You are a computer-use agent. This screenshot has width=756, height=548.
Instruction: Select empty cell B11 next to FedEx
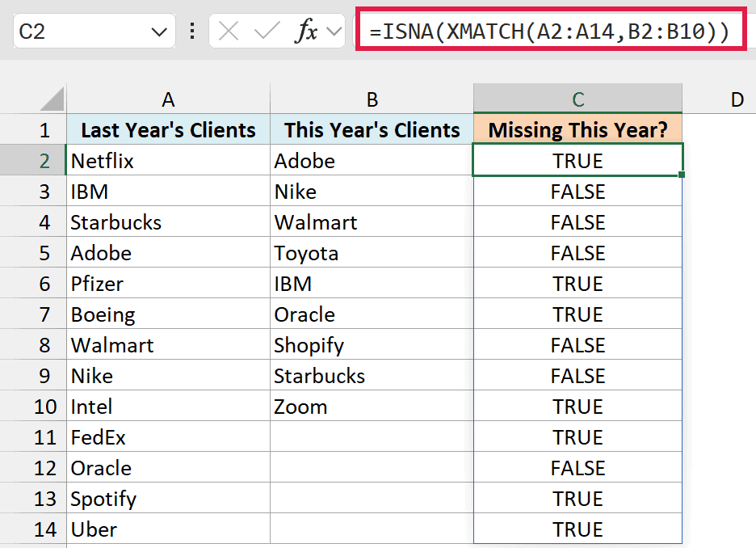(x=372, y=437)
